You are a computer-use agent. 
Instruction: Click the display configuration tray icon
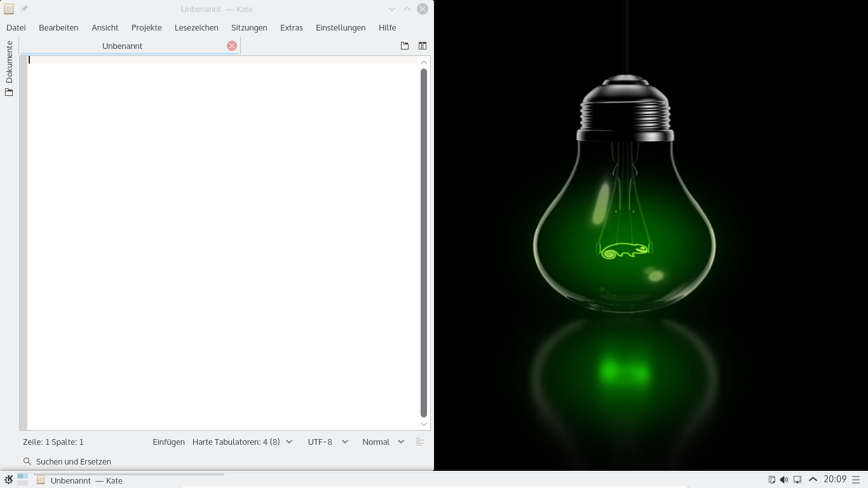point(797,480)
